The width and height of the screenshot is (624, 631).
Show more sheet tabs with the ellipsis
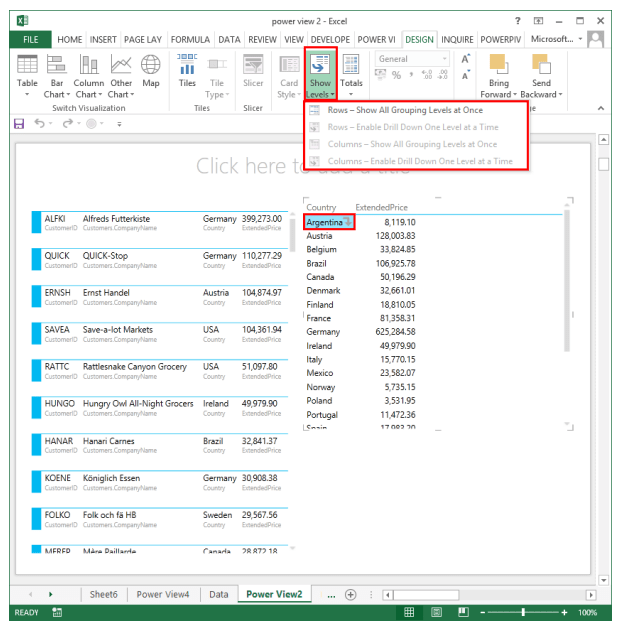[x=331, y=596]
